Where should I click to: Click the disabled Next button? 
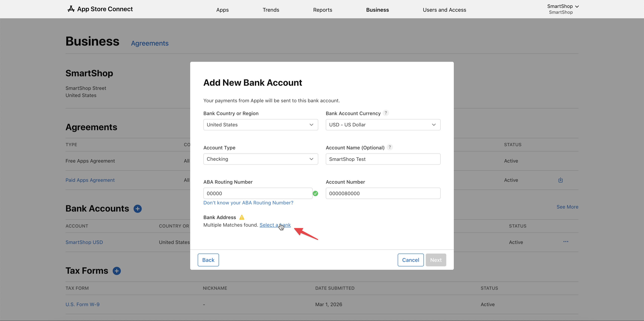coord(436,260)
